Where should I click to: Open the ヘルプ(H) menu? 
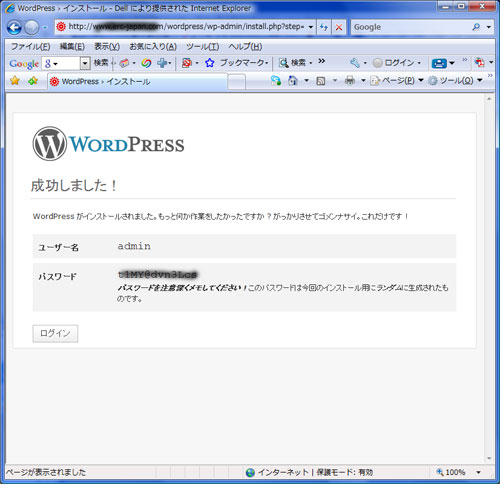[245, 46]
